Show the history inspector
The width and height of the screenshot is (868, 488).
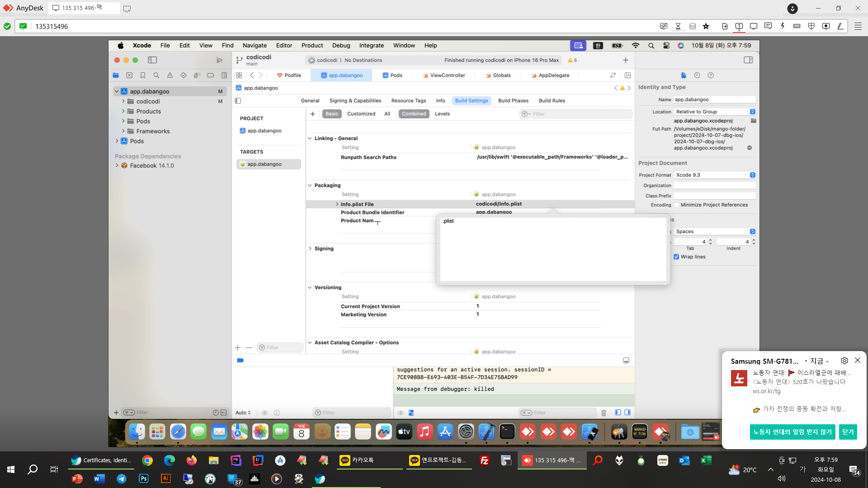[697, 75]
